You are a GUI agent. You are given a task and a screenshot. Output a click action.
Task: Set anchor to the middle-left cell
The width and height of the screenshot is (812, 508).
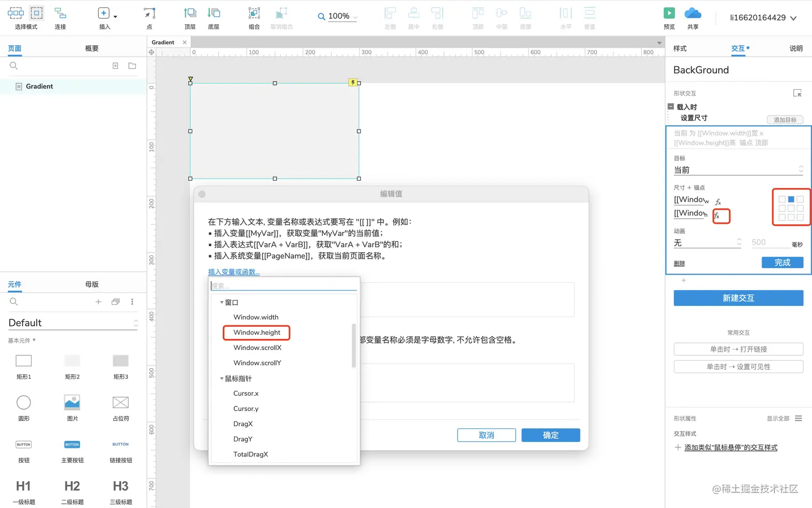click(x=782, y=208)
